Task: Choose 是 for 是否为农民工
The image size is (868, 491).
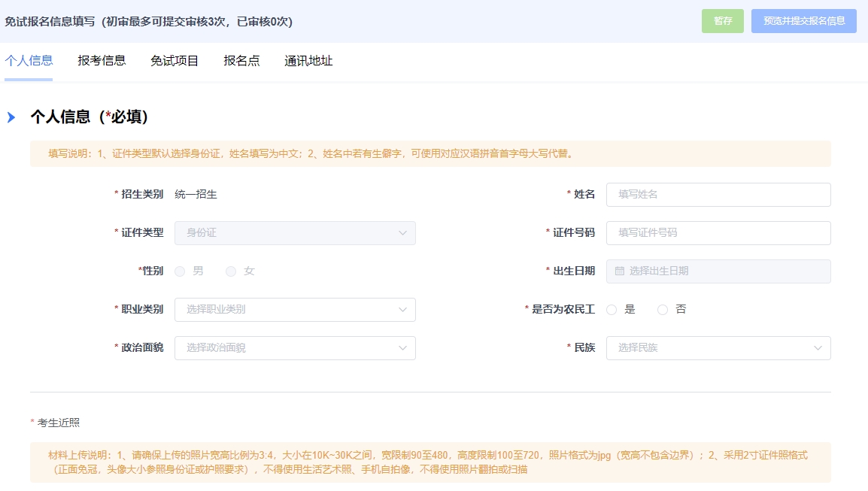Action: point(612,310)
